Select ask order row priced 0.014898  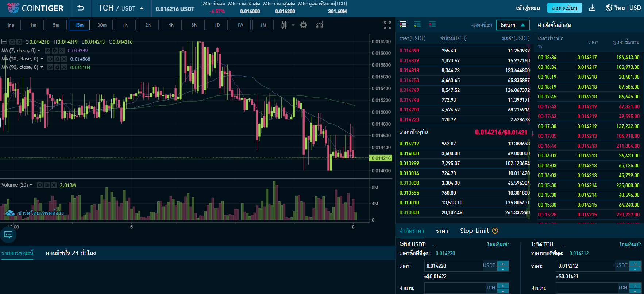pos(464,51)
